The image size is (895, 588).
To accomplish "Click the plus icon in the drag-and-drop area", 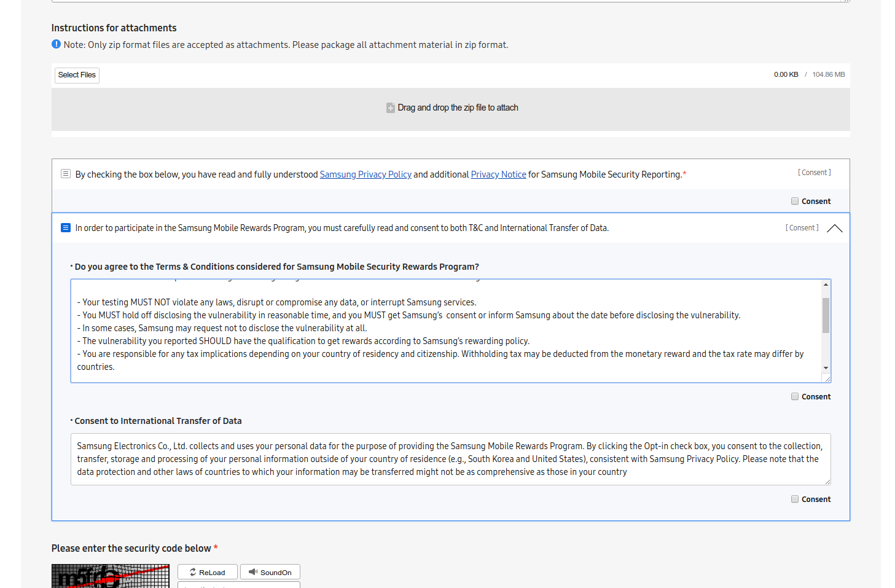I will point(391,108).
